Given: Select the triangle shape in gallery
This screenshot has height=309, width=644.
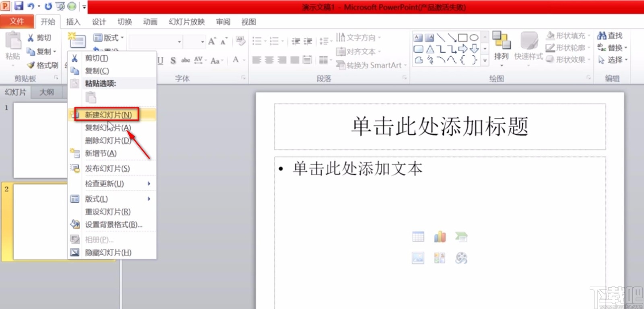Looking at the screenshot, I should coord(430,49).
